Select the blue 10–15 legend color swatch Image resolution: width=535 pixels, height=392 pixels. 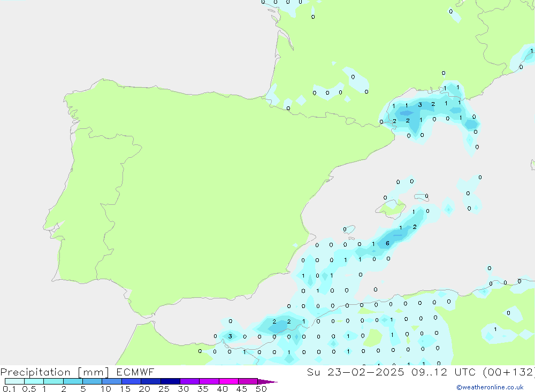pos(112,381)
